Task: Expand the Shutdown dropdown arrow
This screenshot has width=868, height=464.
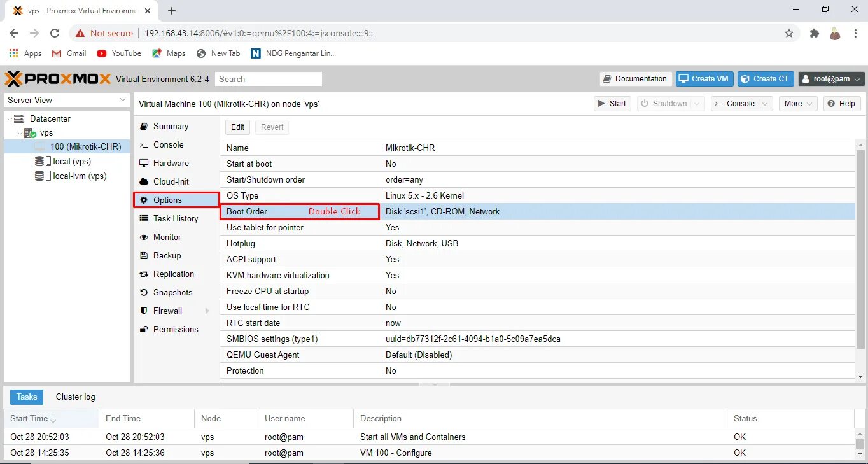Action: coord(697,103)
